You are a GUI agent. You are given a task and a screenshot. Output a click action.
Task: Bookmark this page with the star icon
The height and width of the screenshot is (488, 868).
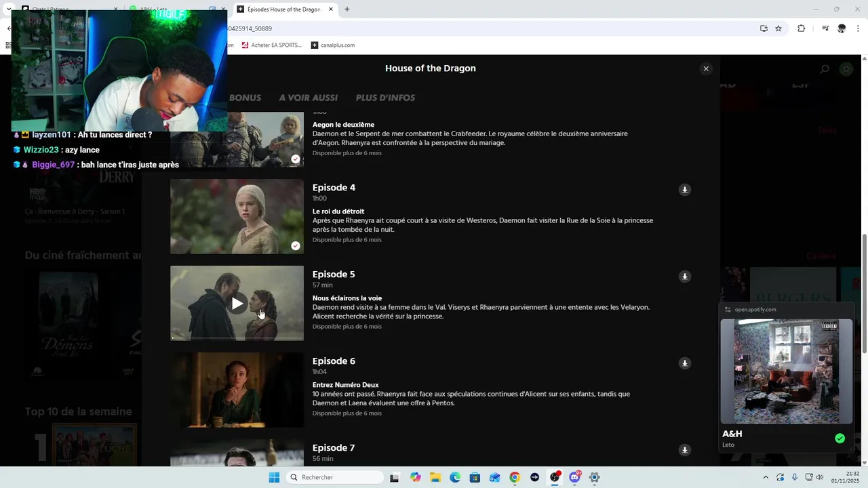click(x=778, y=28)
